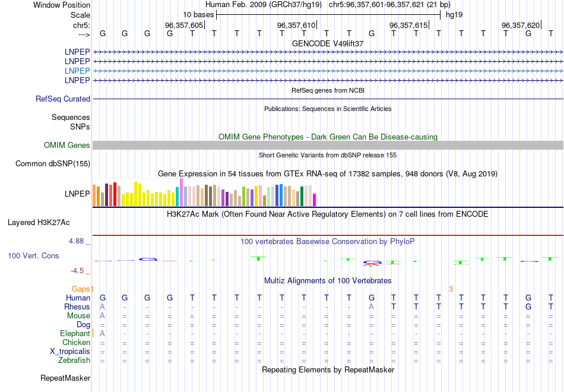Click the chr5:96,357,601-96,357,621 position text
The image size is (564, 392).
click(389, 5)
